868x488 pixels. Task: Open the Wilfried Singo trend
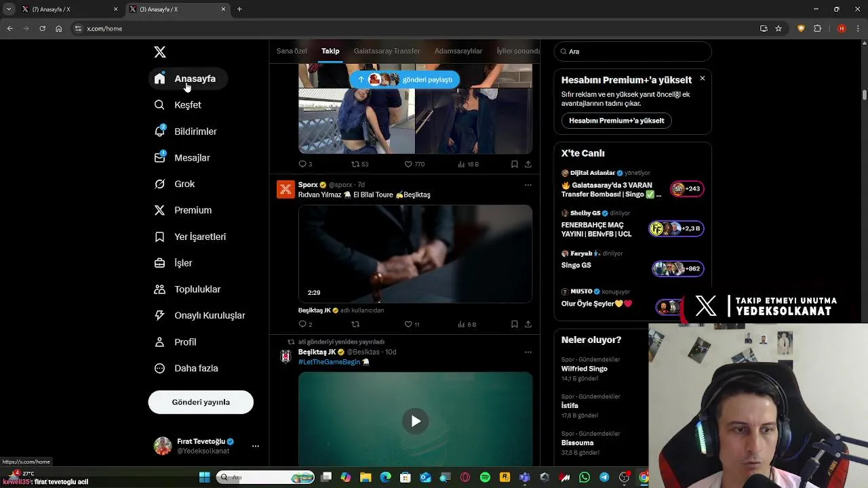coord(584,369)
